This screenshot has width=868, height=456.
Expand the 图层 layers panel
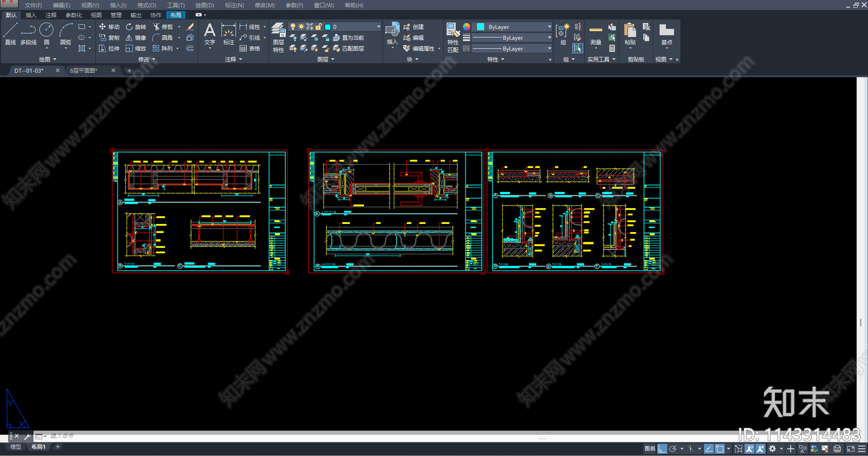pos(325,59)
